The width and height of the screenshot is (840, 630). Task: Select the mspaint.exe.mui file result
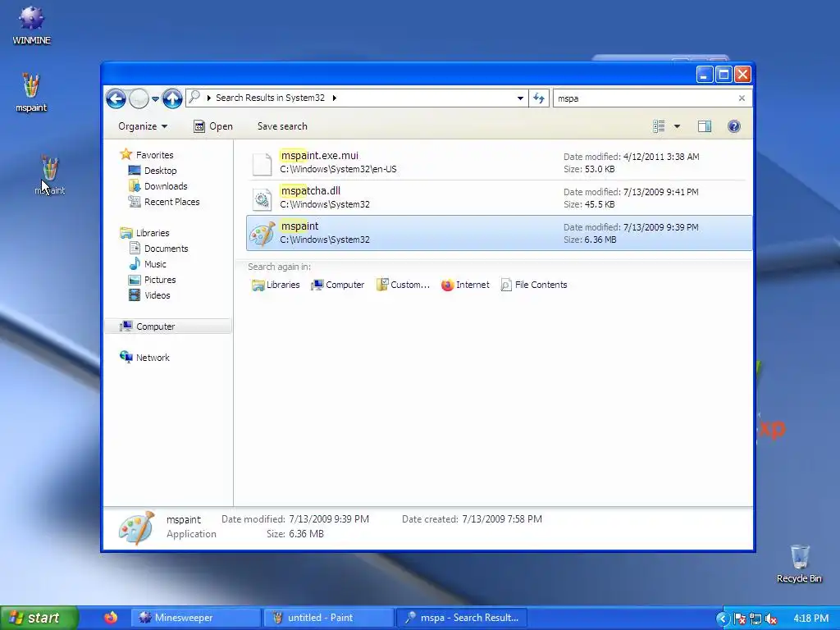pyautogui.click(x=499, y=163)
